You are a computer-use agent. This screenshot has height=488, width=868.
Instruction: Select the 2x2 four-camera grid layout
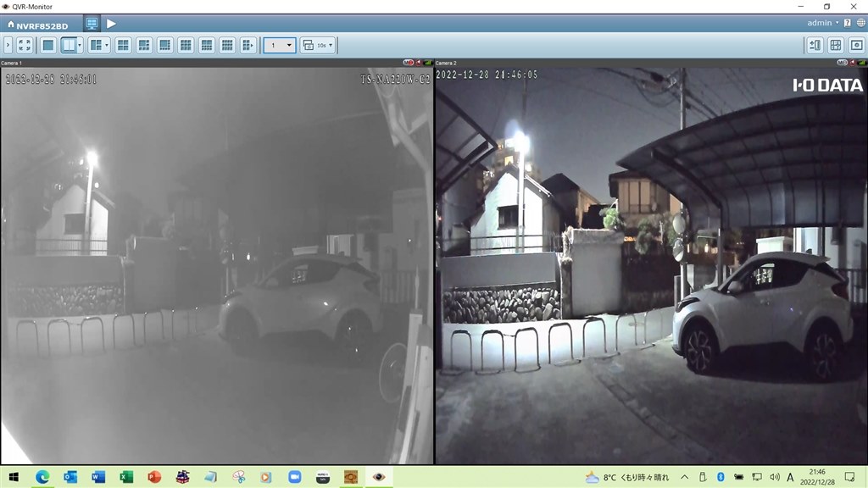pyautogui.click(x=123, y=45)
